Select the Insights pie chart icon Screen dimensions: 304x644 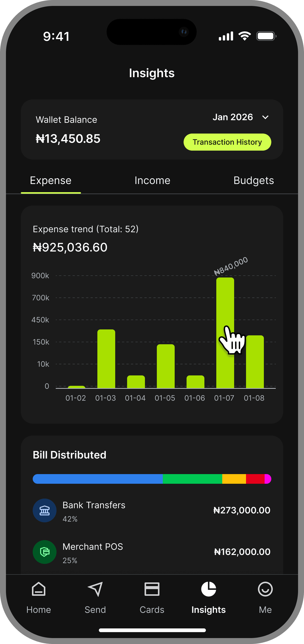click(x=208, y=589)
